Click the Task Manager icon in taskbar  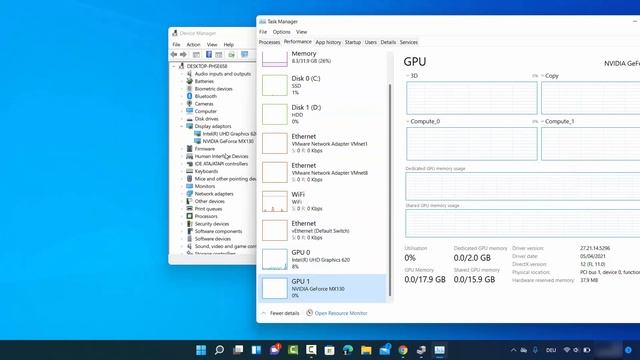(440, 350)
